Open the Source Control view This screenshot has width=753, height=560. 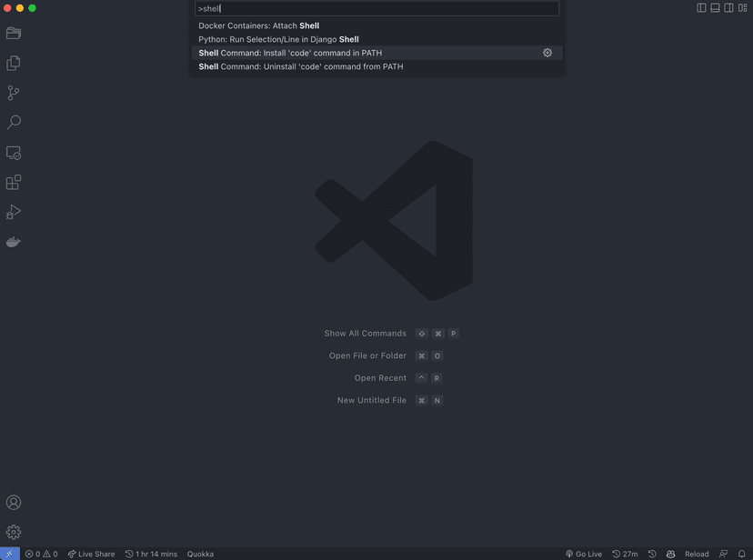[x=13, y=92]
